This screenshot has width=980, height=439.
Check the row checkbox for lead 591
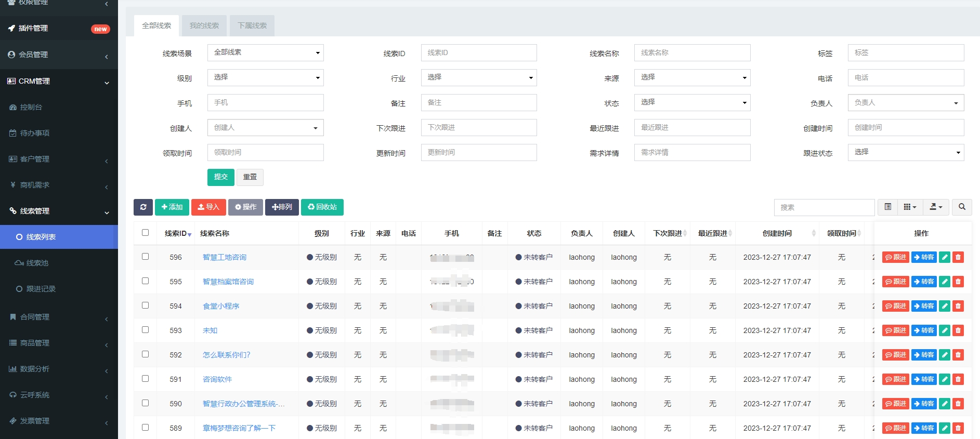[146, 379]
